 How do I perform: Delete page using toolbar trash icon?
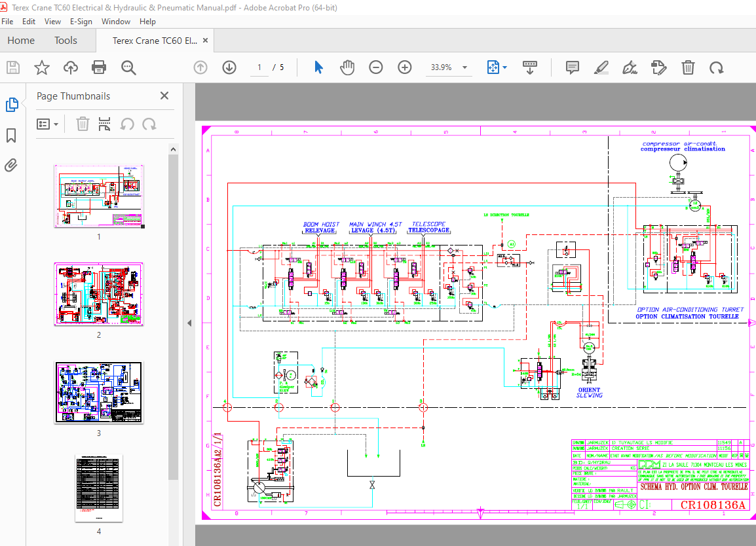coord(687,67)
